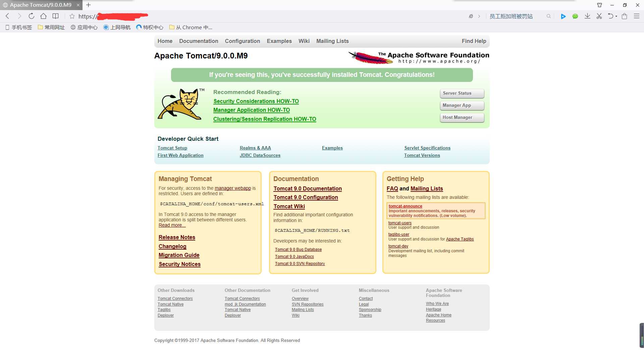The image size is (644, 350).
Task: Select Examples in the top navigation bar
Action: tap(279, 41)
